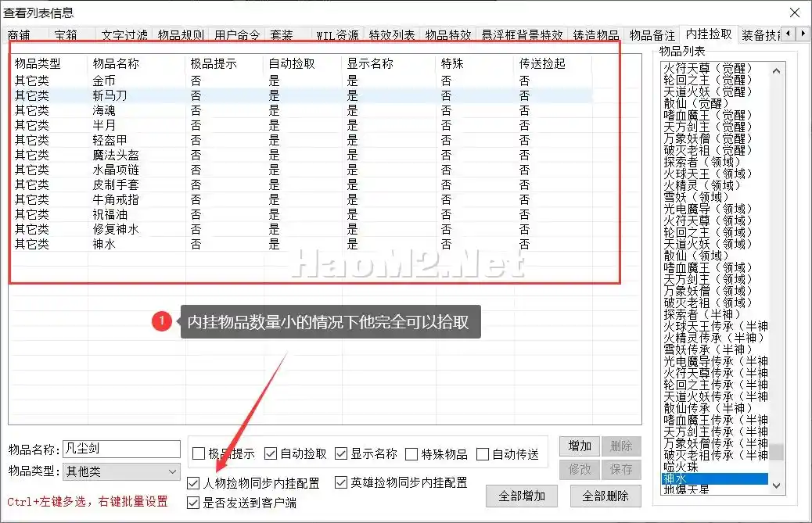Click the 修改 button

tap(580, 469)
